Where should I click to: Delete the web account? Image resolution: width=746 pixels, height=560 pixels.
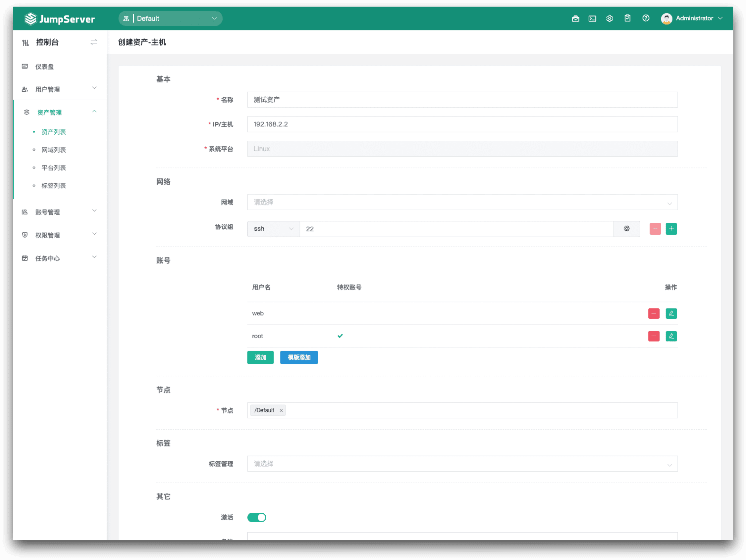point(654,313)
